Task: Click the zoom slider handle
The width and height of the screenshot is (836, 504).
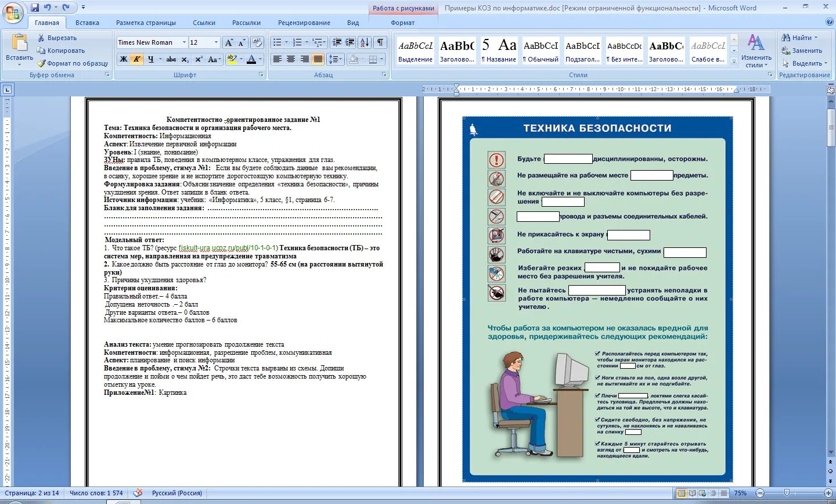Action: tap(787, 493)
